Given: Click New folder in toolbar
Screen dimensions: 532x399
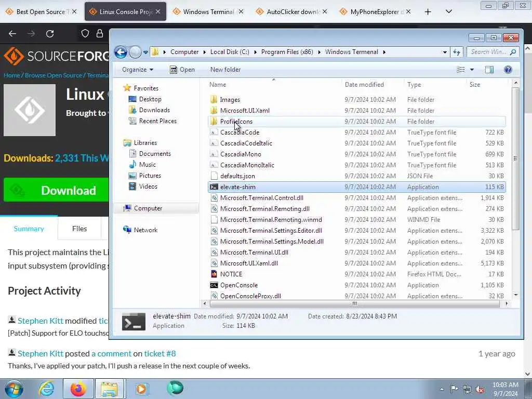Looking at the screenshot, I should click(225, 70).
